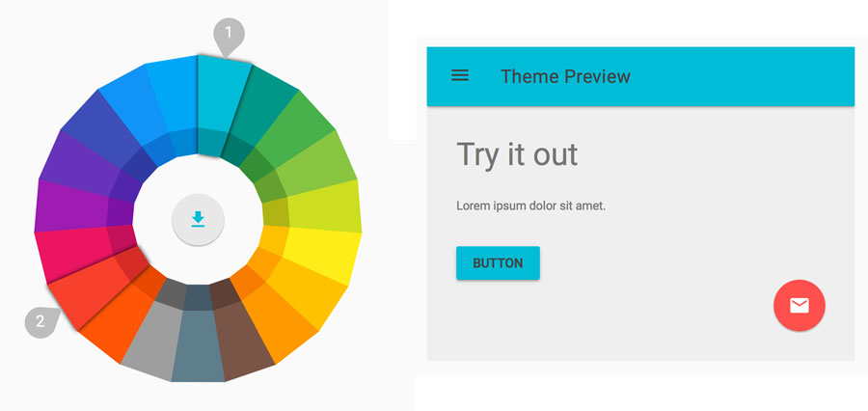Click the download icon in wheel center
The width and height of the screenshot is (868, 411).
coord(198,219)
